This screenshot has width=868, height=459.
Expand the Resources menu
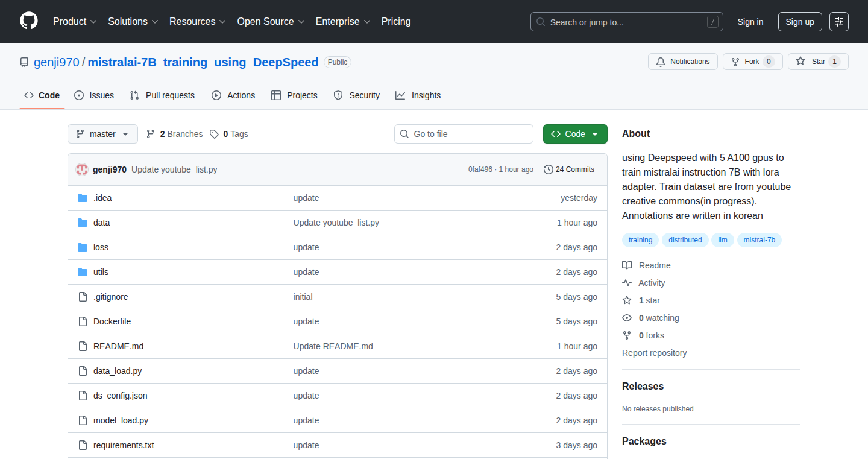198,22
